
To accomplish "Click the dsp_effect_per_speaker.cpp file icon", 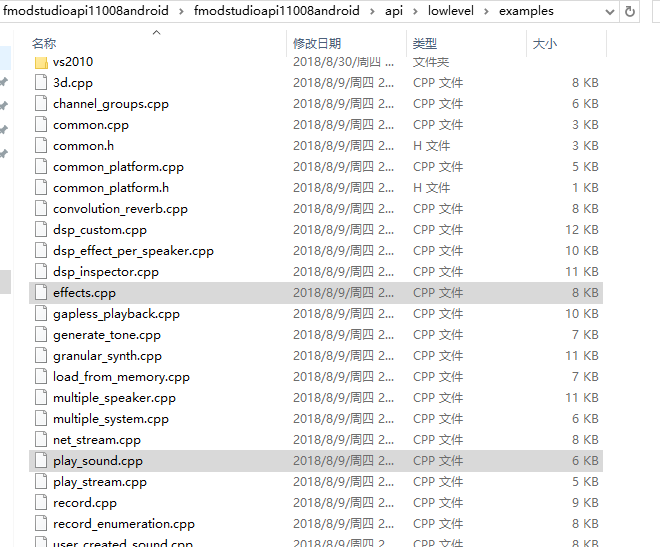I will (x=41, y=251).
